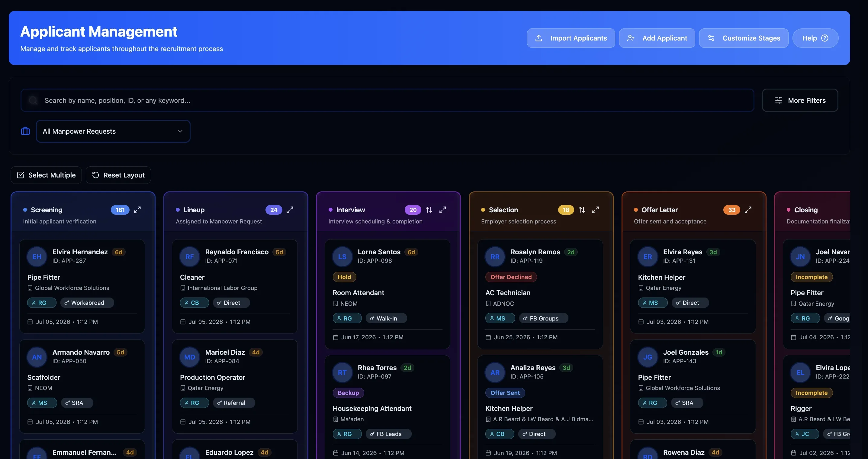Click the briefcase icon beside manpower requests
This screenshot has width=868, height=459.
coord(25,131)
